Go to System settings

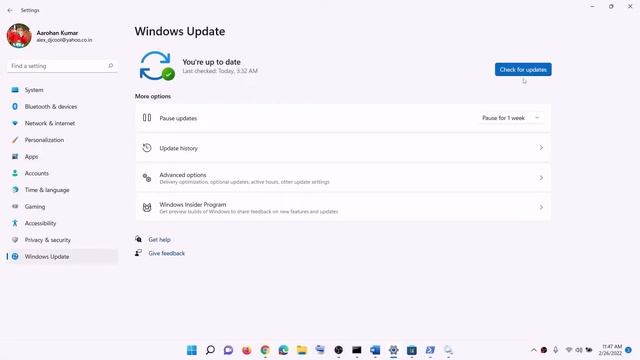(x=62, y=90)
